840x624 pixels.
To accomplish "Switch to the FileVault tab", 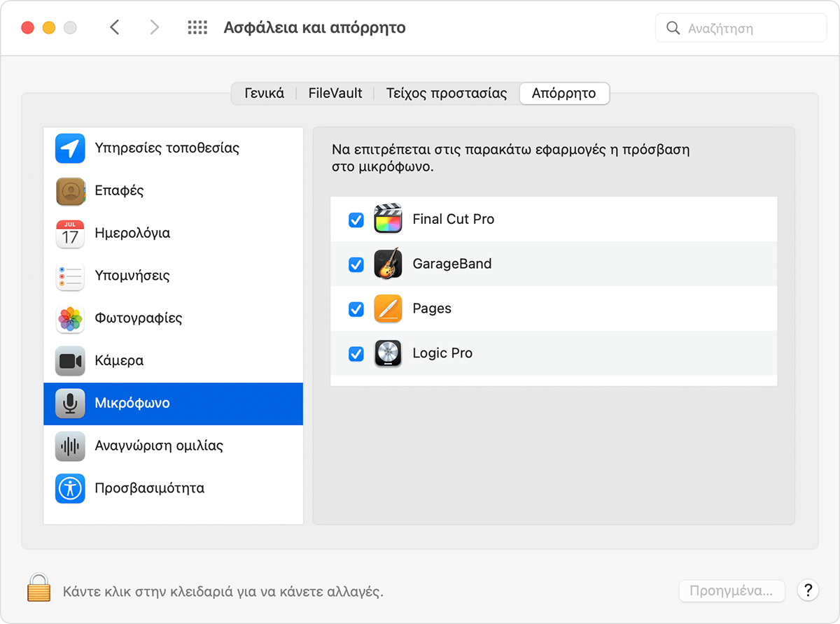I will 335,93.
